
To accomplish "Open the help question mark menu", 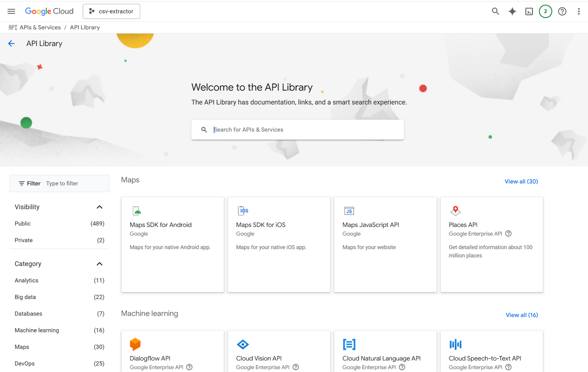I will tap(562, 11).
